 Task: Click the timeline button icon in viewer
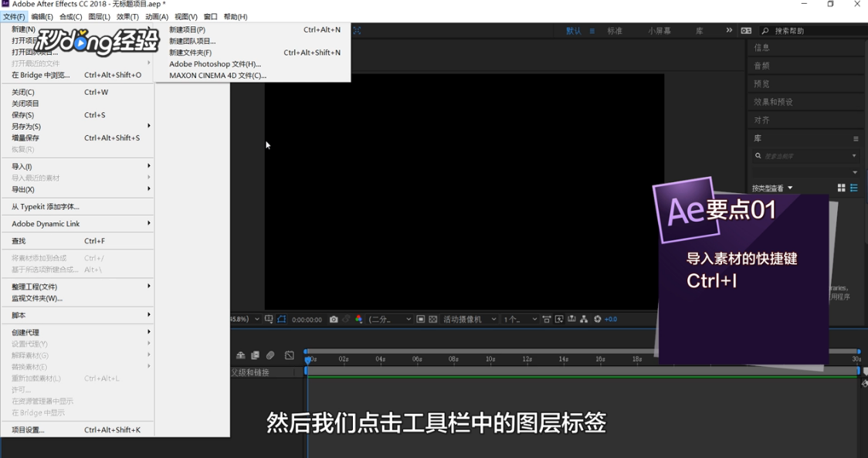coord(571,320)
